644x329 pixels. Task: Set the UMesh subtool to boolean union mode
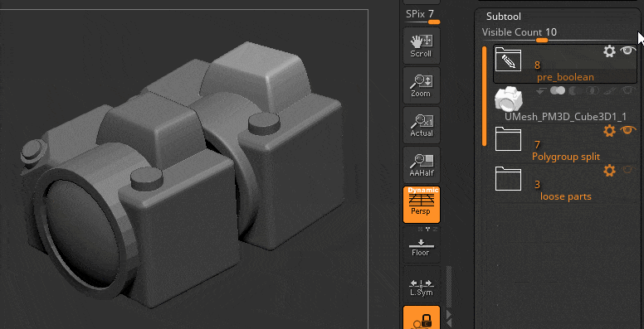tap(558, 90)
